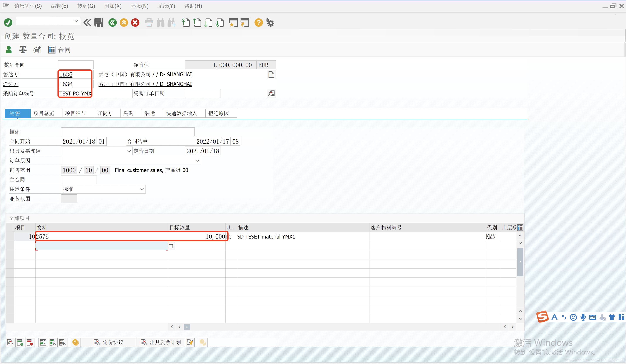Open the 销售凭证(S) menu
Viewport: 626px width, 364px height.
(x=28, y=6)
